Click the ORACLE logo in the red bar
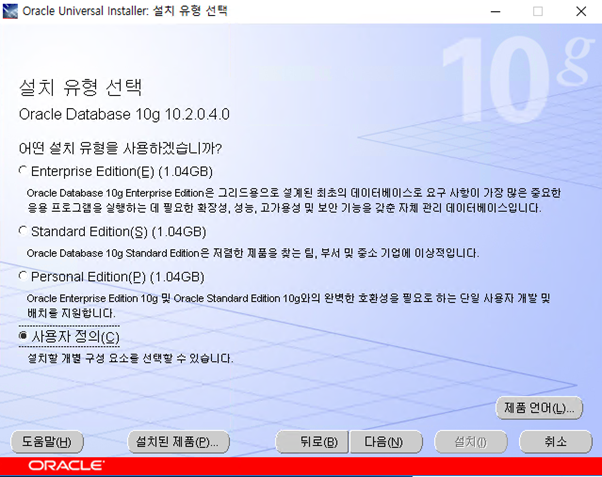 coord(66,465)
